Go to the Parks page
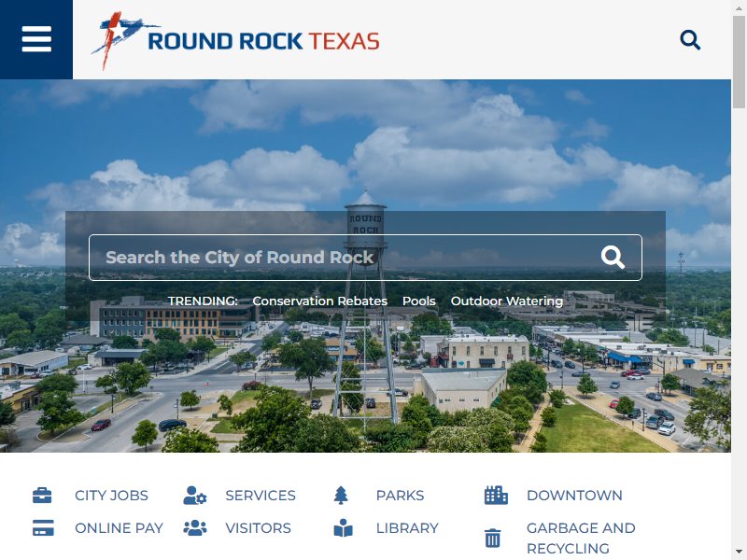This screenshot has height=560, width=747. [401, 496]
